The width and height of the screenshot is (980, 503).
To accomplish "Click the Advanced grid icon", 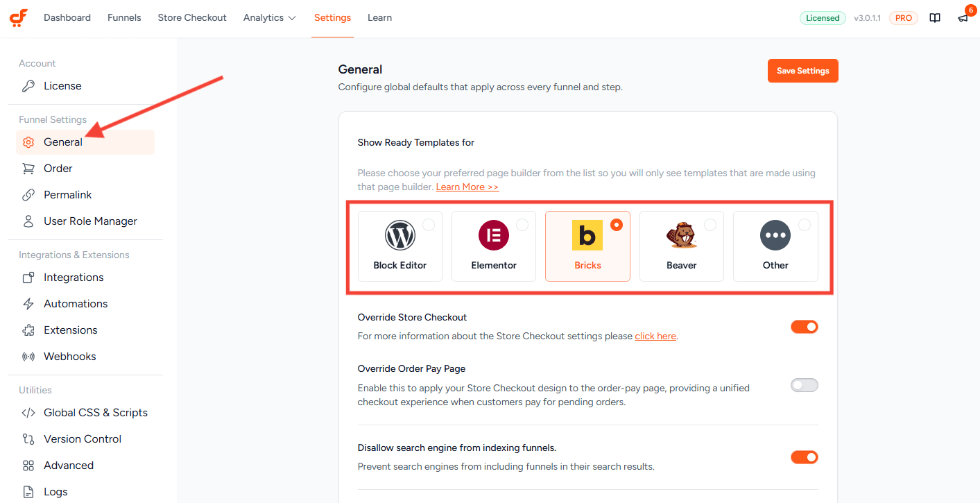I will coord(28,466).
